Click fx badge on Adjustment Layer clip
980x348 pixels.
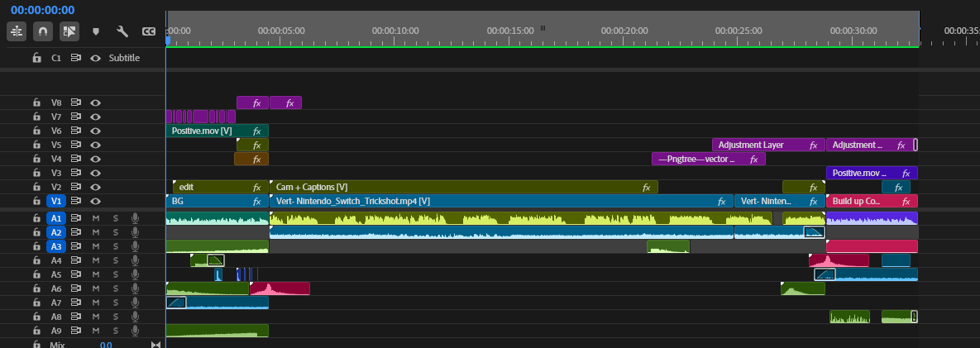813,145
